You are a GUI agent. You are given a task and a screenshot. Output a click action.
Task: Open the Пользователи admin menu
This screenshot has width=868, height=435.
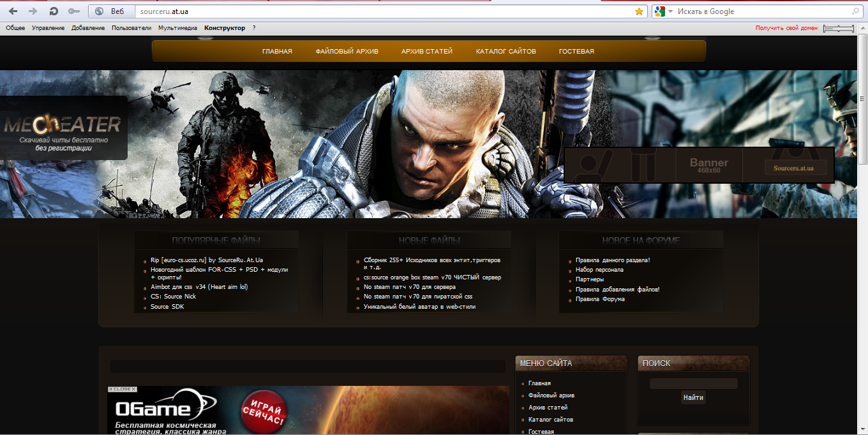(x=131, y=28)
